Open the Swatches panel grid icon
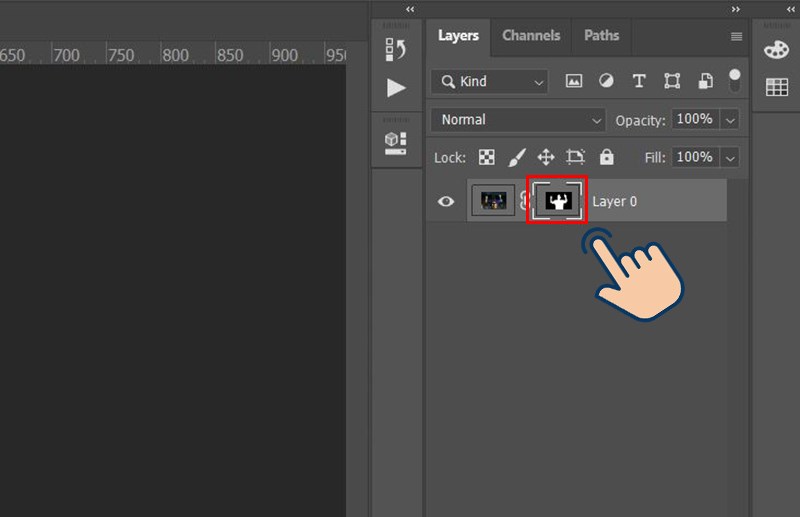The height and width of the screenshot is (517, 800). pyautogui.click(x=776, y=88)
